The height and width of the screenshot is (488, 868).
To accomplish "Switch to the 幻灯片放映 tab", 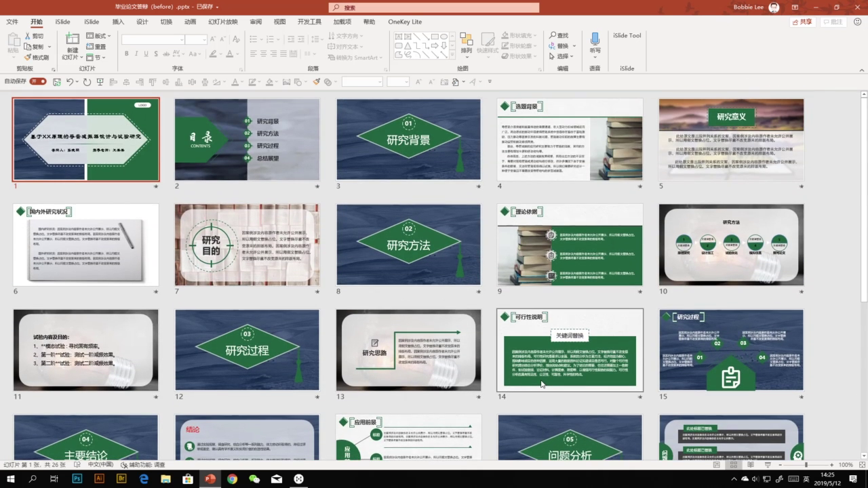I will pyautogui.click(x=223, y=22).
